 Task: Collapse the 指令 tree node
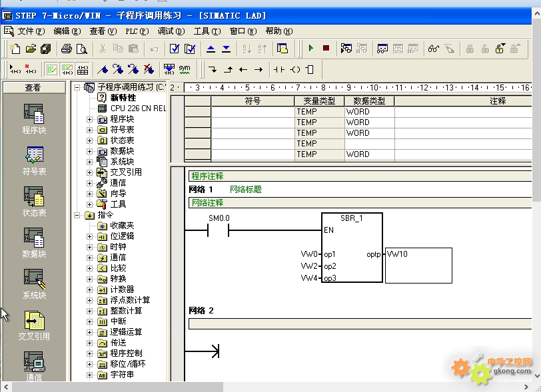point(77,215)
